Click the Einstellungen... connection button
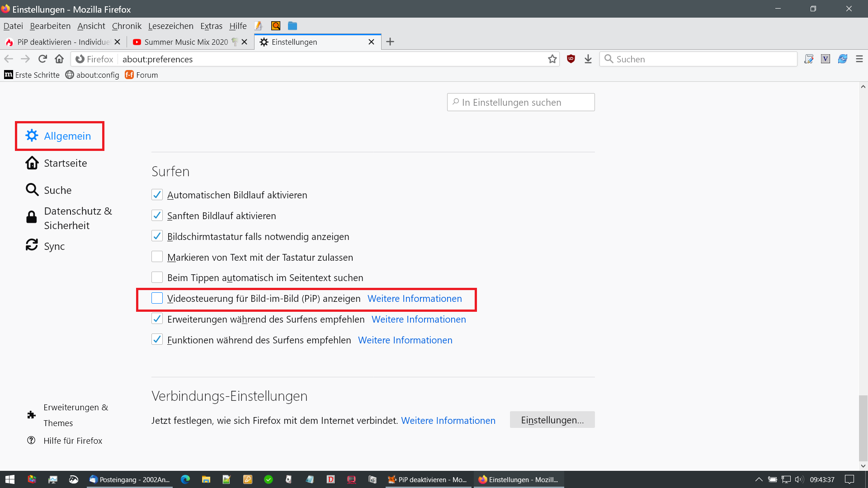This screenshot has height=488, width=868. pos(552,420)
